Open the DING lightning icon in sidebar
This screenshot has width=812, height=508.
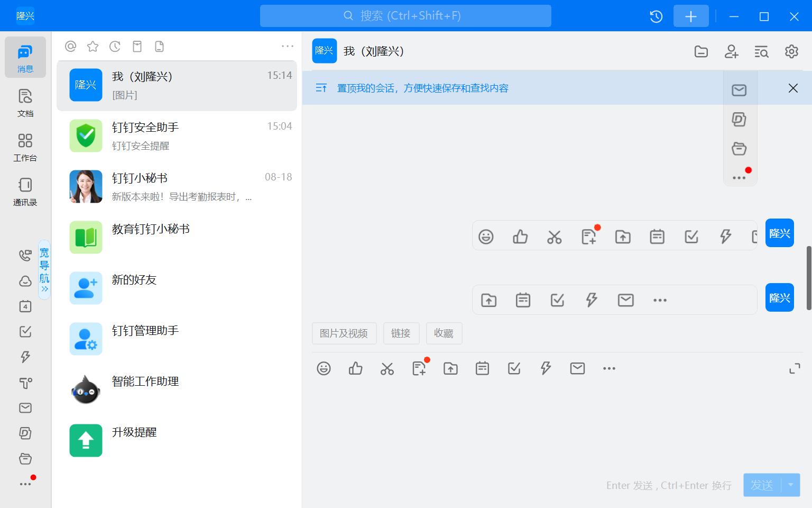[x=25, y=357]
